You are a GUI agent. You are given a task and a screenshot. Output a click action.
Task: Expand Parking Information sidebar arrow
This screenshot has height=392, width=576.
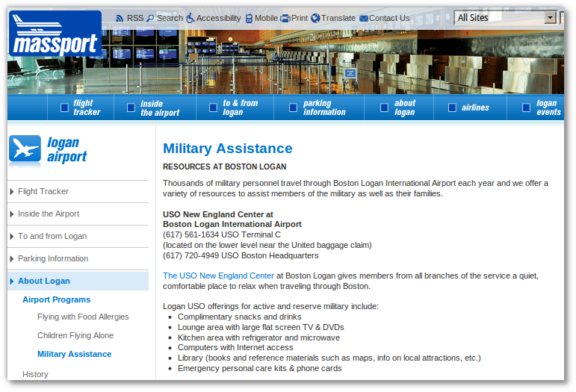point(12,259)
